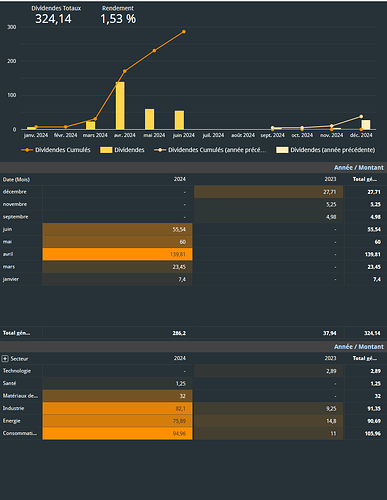
Task: Click the 286,2 grand total for 2024
Action: pos(179,333)
